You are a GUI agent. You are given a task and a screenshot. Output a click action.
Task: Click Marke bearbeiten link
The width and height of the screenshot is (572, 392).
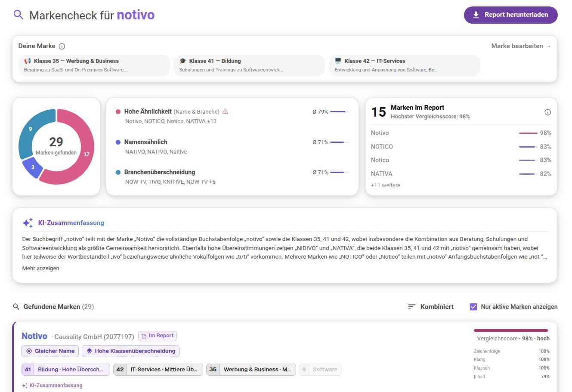(x=521, y=46)
